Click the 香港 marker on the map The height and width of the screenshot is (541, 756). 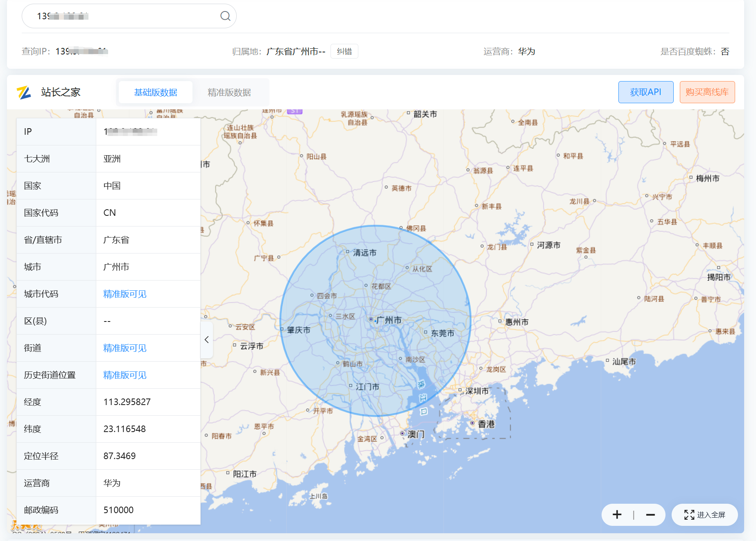[473, 423]
